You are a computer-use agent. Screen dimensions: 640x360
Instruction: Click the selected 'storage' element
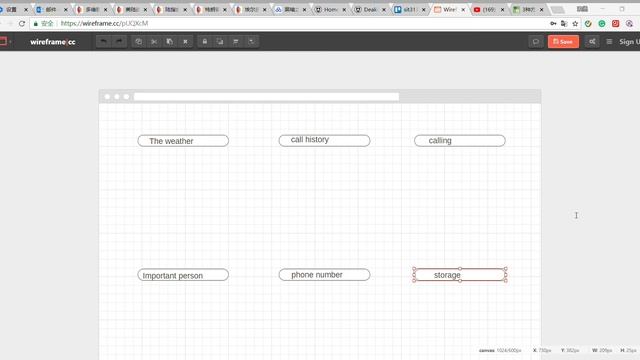click(460, 275)
